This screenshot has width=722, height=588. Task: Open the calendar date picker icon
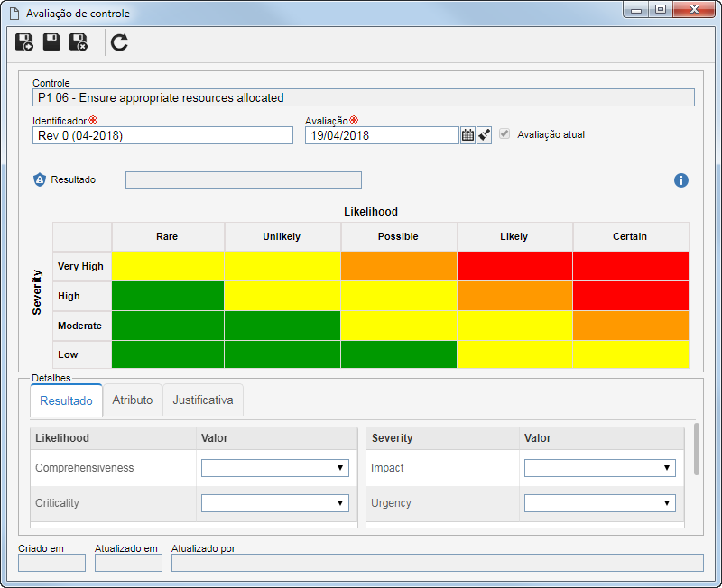tap(467, 135)
